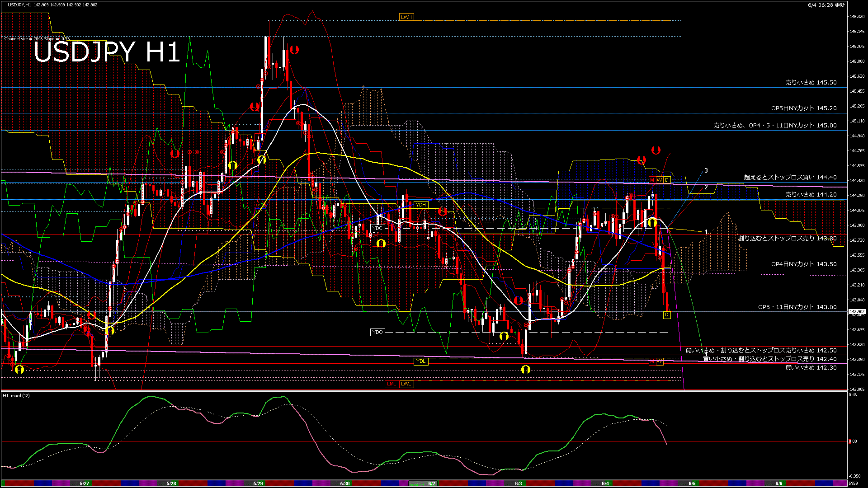Click the 6/4 date marker

(x=605, y=483)
